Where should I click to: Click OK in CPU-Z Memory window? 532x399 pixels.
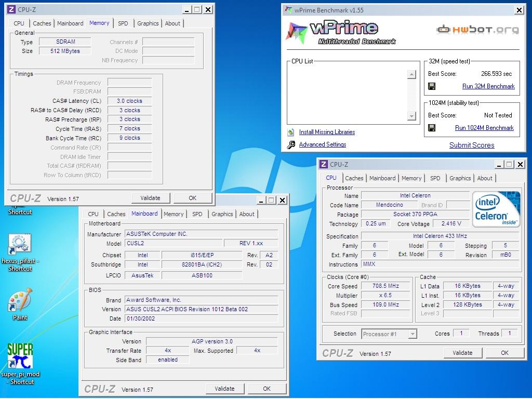click(192, 198)
